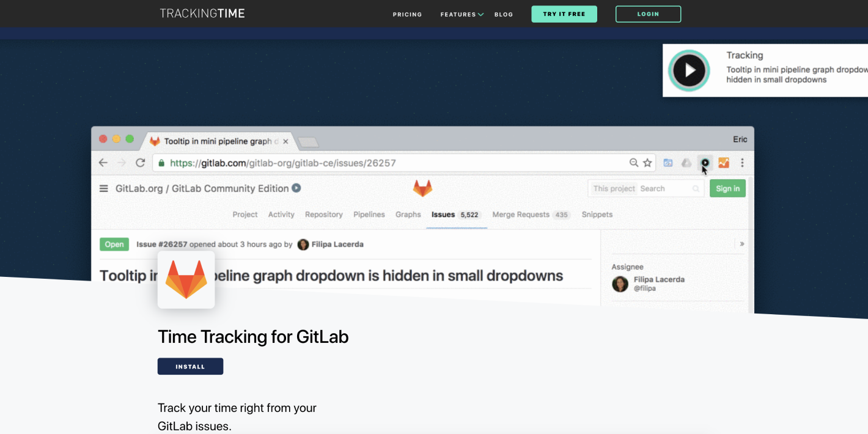Screen dimensions: 868x434
Task: Open the Repository tab
Action: click(x=324, y=215)
